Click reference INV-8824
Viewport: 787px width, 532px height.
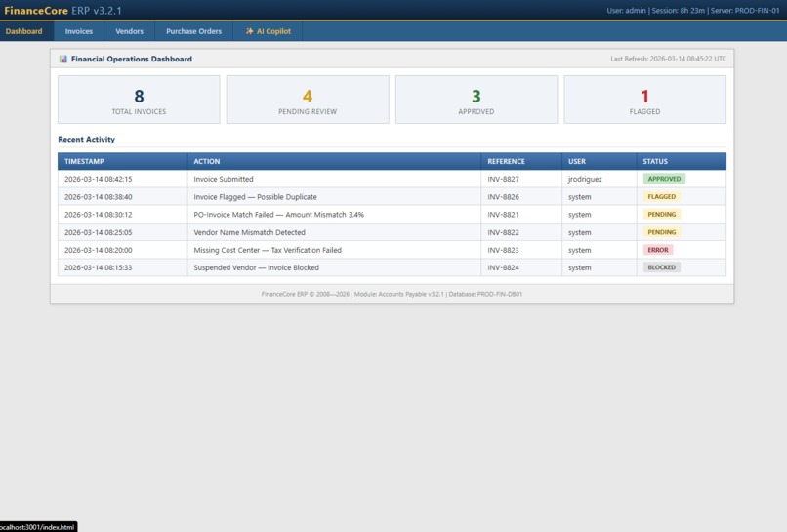503,267
